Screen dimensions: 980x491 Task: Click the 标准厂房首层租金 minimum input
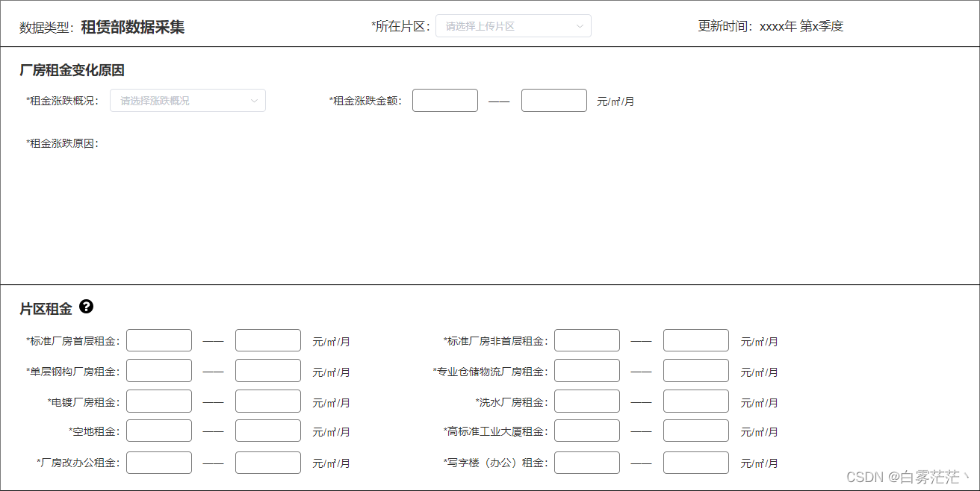point(159,340)
